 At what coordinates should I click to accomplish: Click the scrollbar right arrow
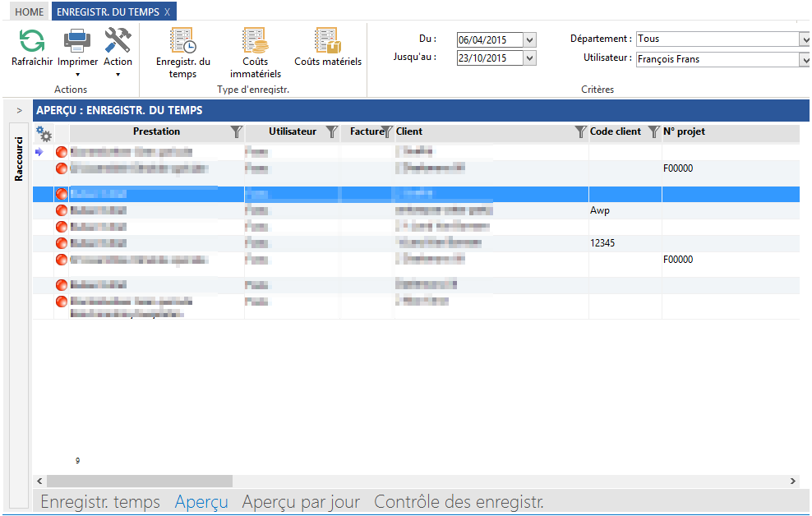793,481
